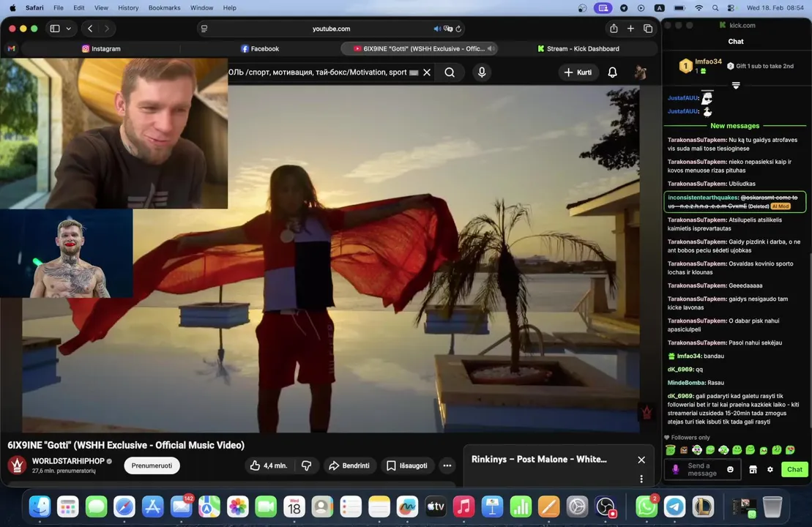
Task: Open WORLDSTARHIPHOP channel avatar
Action: point(17,465)
